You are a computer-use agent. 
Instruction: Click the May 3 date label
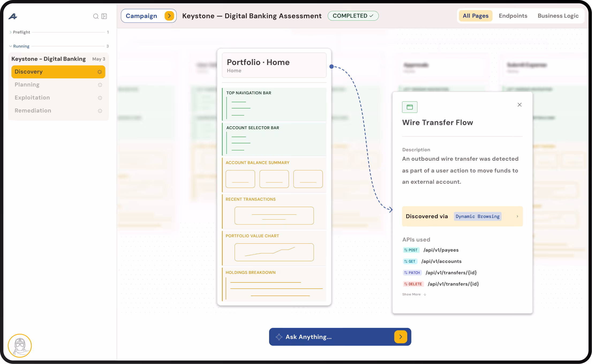(99, 59)
